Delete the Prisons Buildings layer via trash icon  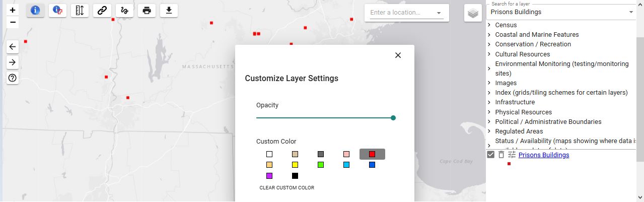pos(501,155)
